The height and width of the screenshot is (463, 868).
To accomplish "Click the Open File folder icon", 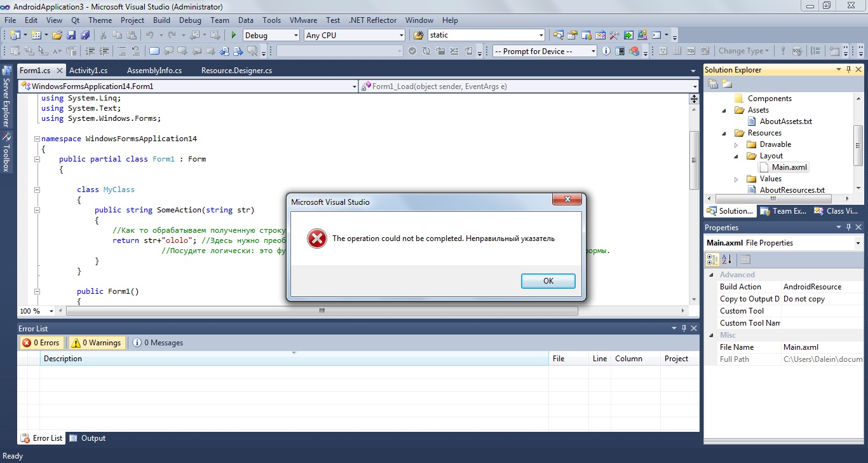I will pos(57,35).
